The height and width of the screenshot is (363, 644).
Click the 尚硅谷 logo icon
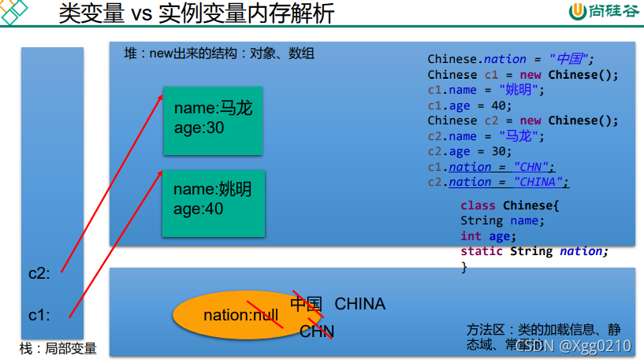pyautogui.click(x=604, y=11)
